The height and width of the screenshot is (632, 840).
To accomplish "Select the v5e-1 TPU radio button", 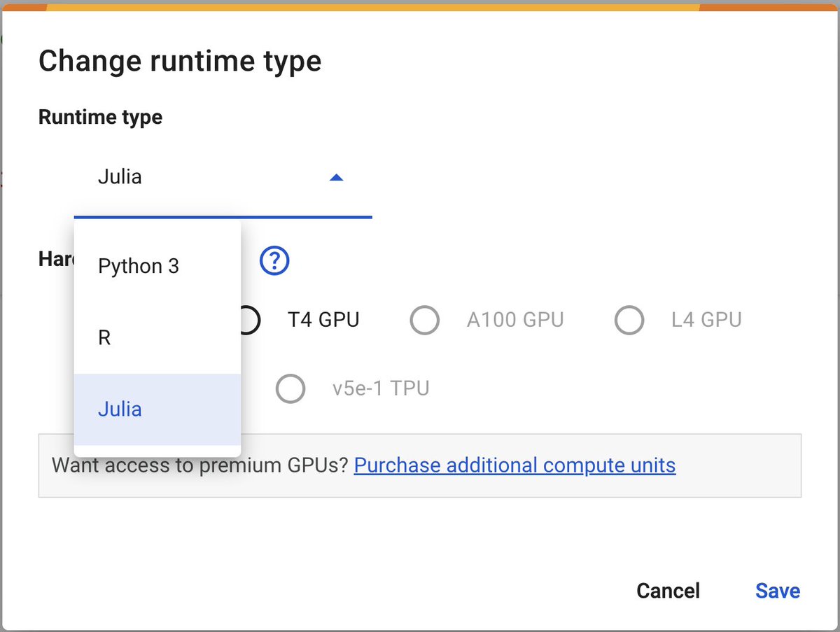I will [x=290, y=388].
